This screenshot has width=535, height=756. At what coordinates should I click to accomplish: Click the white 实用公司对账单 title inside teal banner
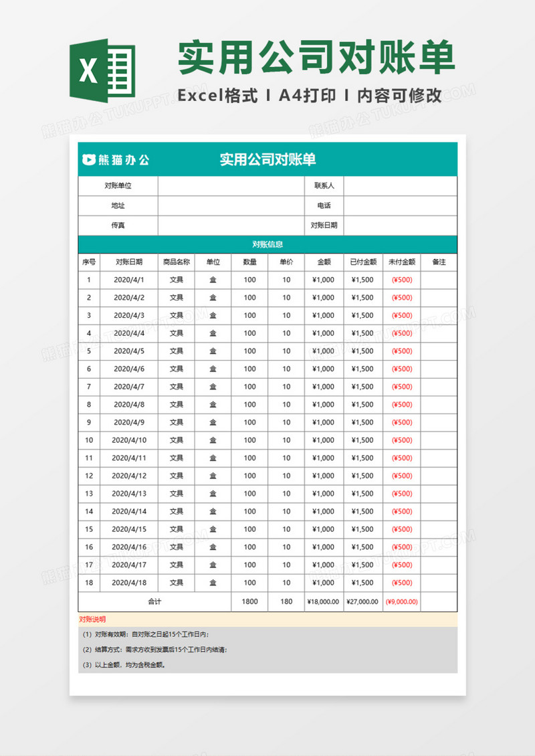click(268, 160)
